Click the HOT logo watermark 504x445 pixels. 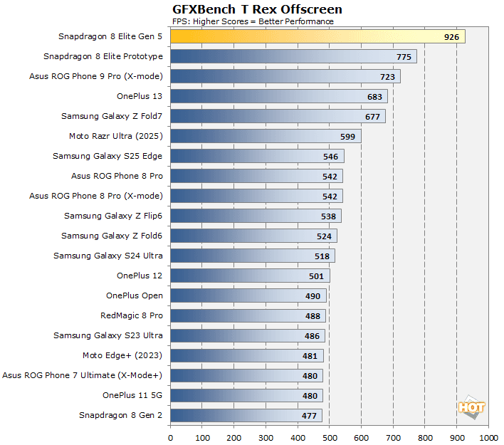(x=471, y=407)
